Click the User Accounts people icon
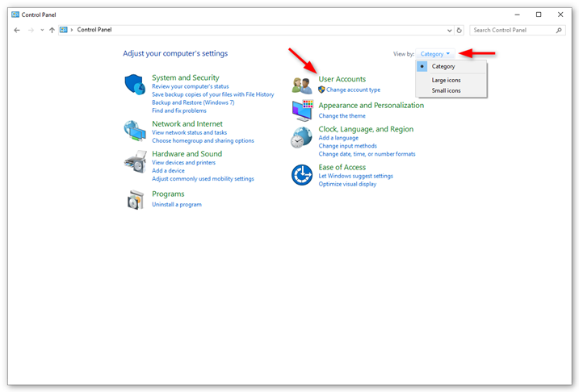579x392 pixels. (302, 85)
